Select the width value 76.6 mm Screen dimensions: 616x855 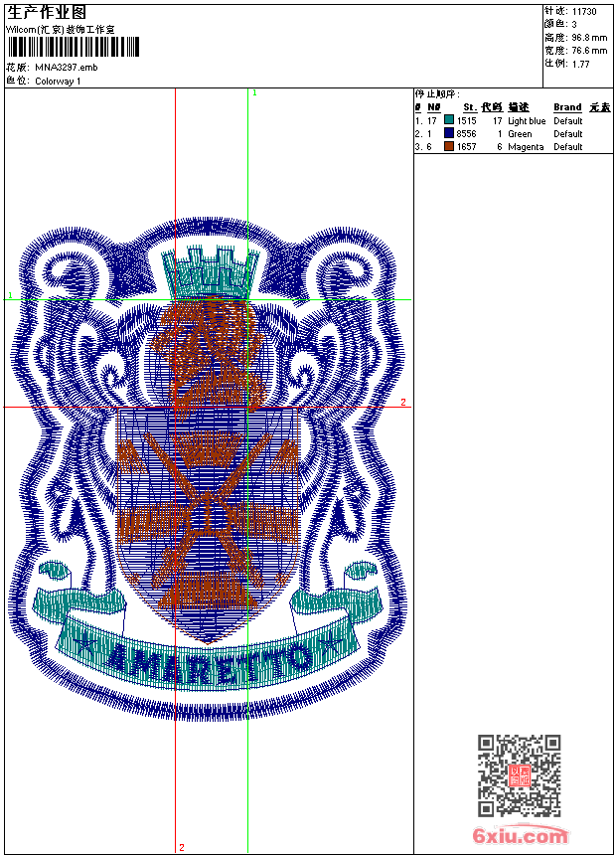coord(589,51)
